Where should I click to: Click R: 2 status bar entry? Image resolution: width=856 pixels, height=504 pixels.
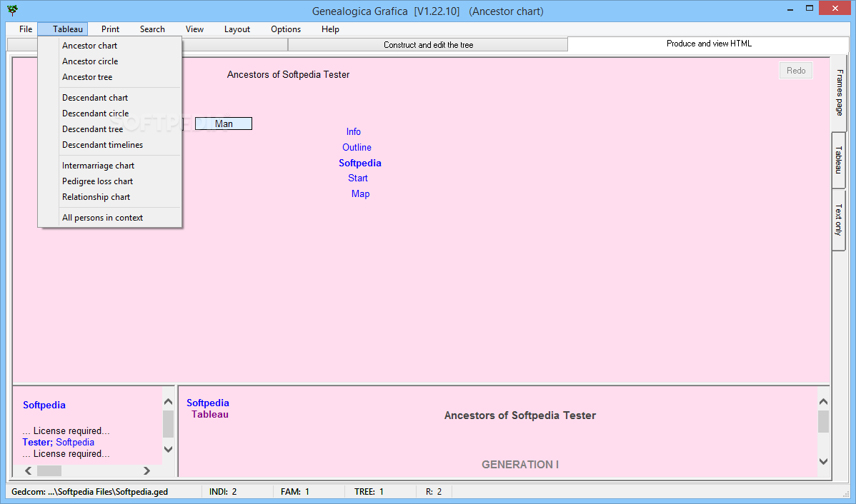434,492
